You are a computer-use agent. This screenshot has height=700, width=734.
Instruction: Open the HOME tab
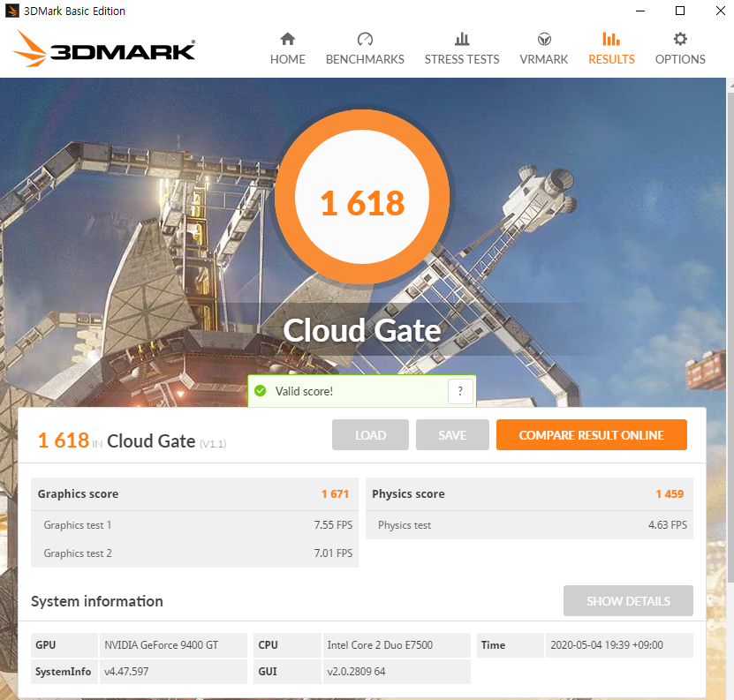coord(287,59)
